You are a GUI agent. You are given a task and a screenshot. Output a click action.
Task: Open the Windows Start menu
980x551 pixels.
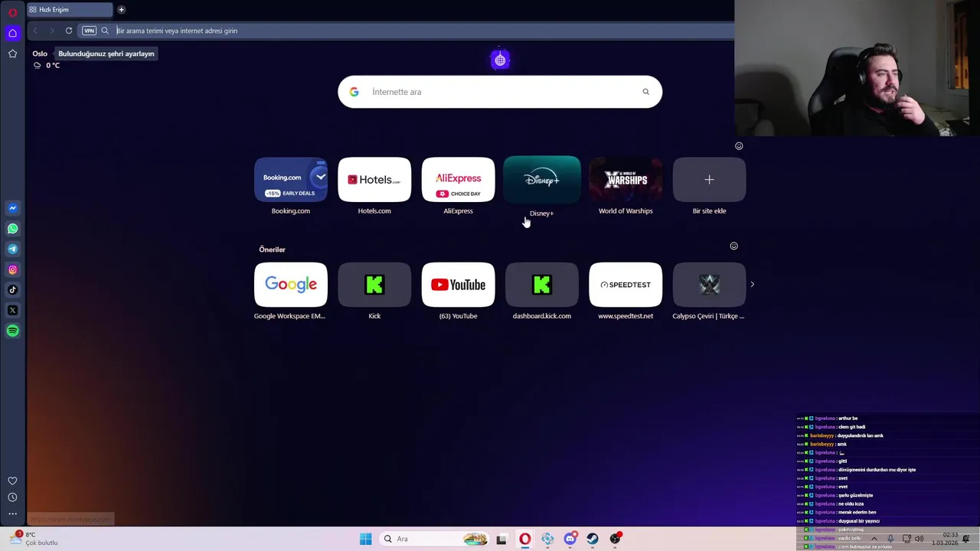365,539
